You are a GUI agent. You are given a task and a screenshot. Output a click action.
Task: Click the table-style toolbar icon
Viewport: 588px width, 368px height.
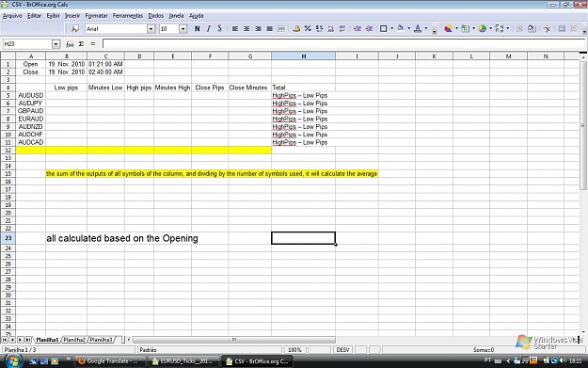tap(466, 28)
